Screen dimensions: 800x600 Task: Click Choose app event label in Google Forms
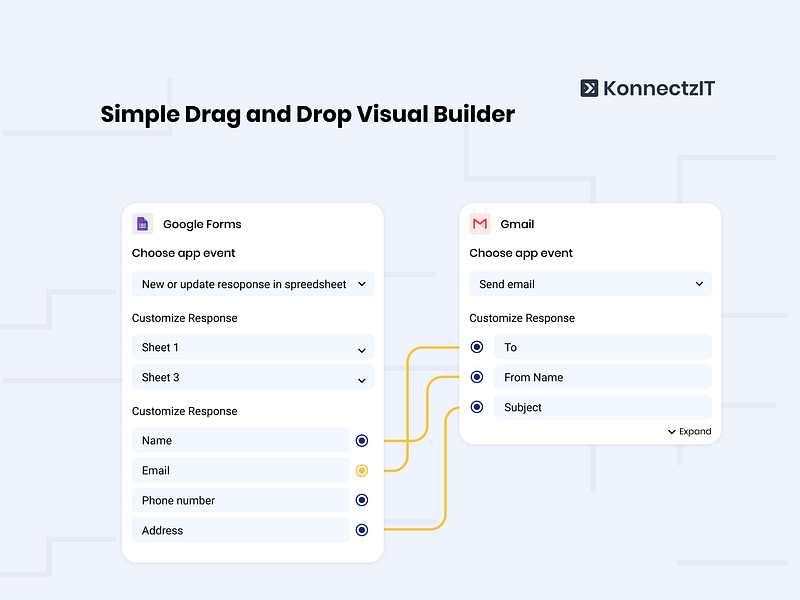click(183, 253)
